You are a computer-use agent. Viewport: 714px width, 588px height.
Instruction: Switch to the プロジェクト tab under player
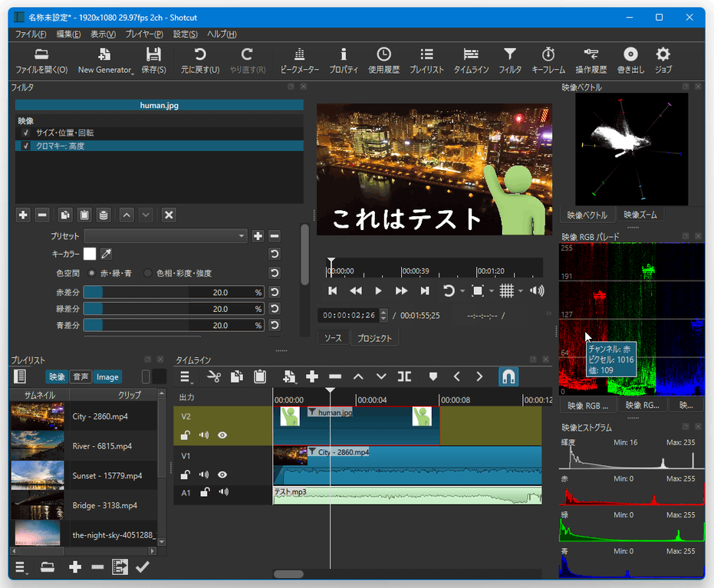click(x=374, y=338)
